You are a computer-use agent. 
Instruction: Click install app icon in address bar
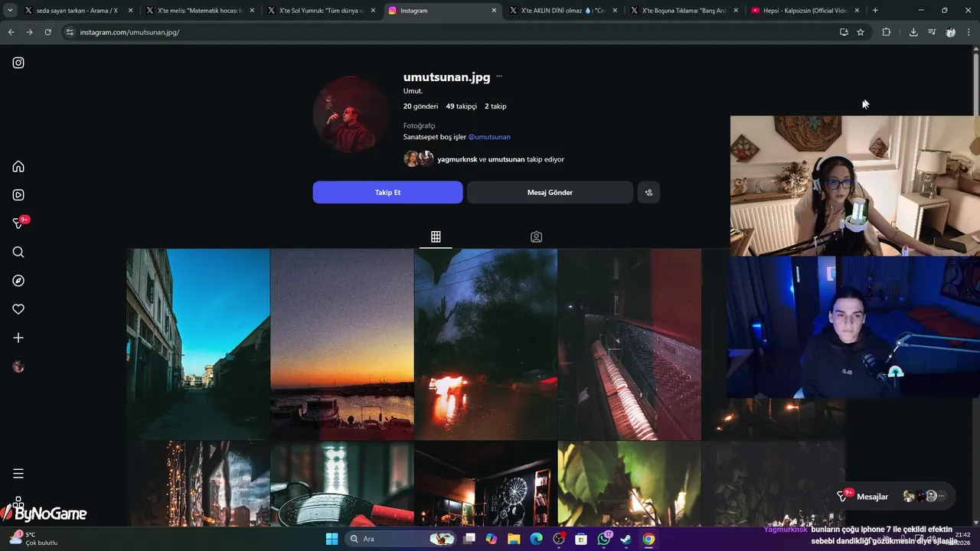coord(844,32)
